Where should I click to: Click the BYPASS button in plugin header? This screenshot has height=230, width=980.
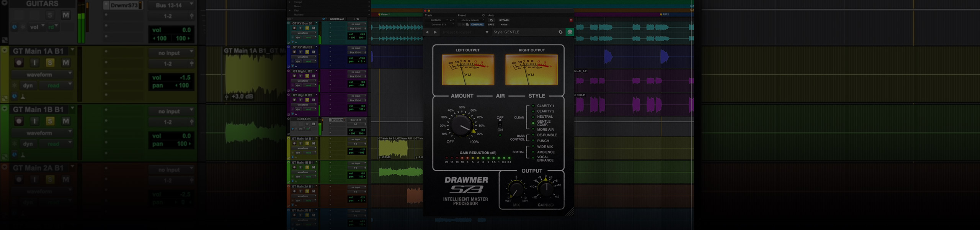click(504, 20)
